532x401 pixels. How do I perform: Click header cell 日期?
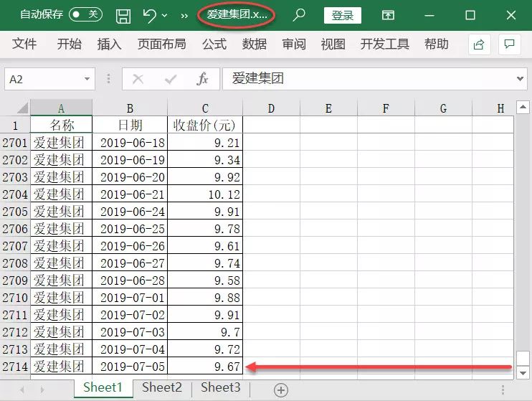tap(130, 125)
